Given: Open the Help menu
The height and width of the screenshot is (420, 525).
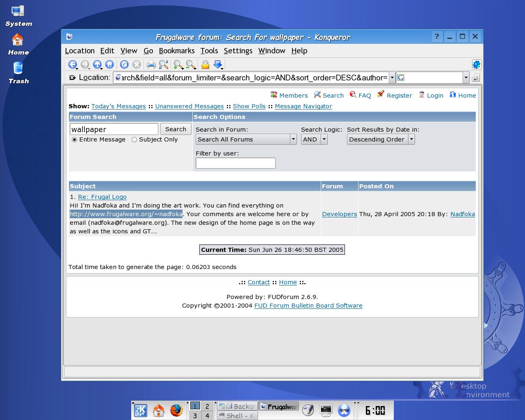Looking at the screenshot, I should click(299, 51).
